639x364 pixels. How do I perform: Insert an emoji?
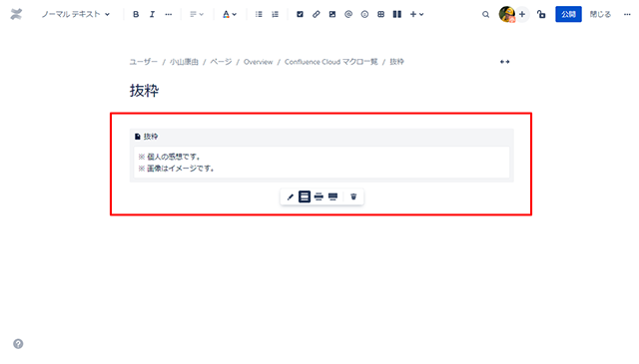[x=364, y=14]
